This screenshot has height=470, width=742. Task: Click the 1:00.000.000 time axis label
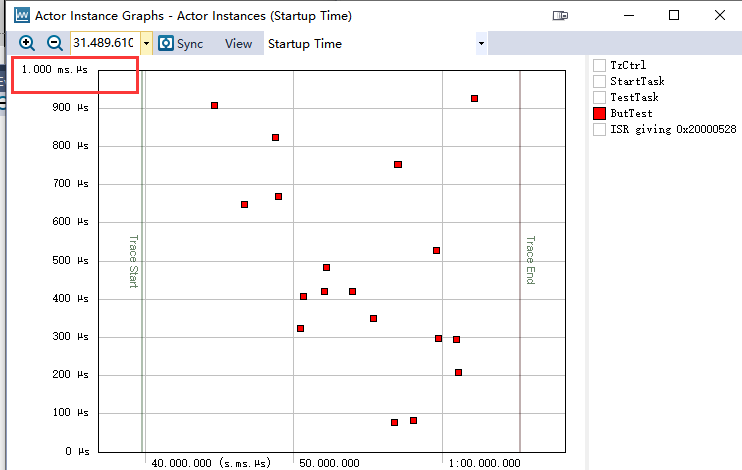[x=485, y=463]
